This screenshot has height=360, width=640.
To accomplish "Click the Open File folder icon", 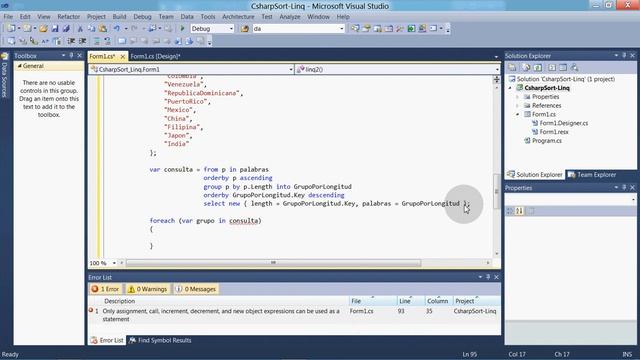I will (44, 29).
